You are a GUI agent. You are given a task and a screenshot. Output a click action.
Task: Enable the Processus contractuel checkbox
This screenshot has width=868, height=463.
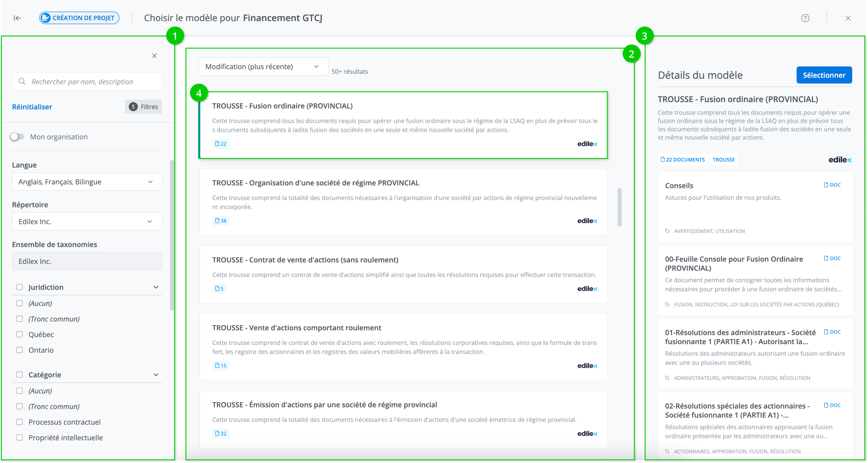(x=20, y=422)
